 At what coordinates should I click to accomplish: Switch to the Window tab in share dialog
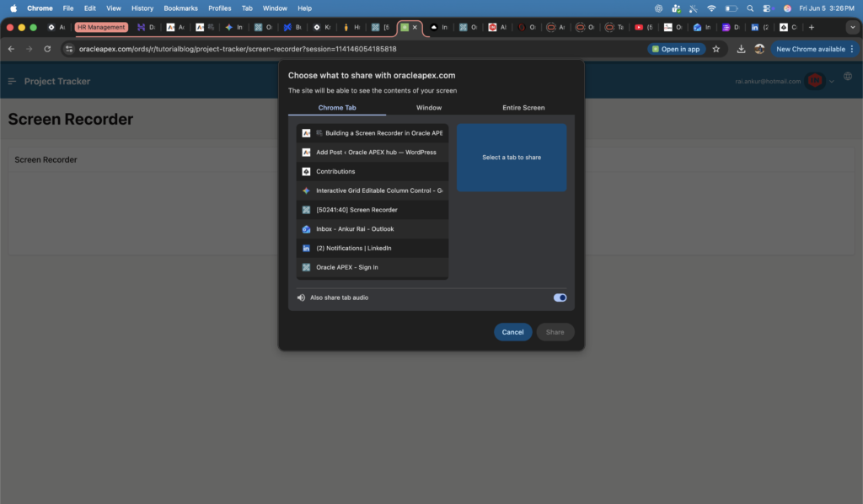point(429,108)
